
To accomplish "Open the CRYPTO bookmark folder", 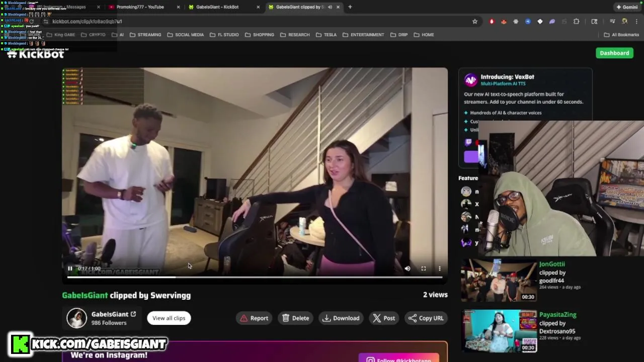I will (93, 35).
